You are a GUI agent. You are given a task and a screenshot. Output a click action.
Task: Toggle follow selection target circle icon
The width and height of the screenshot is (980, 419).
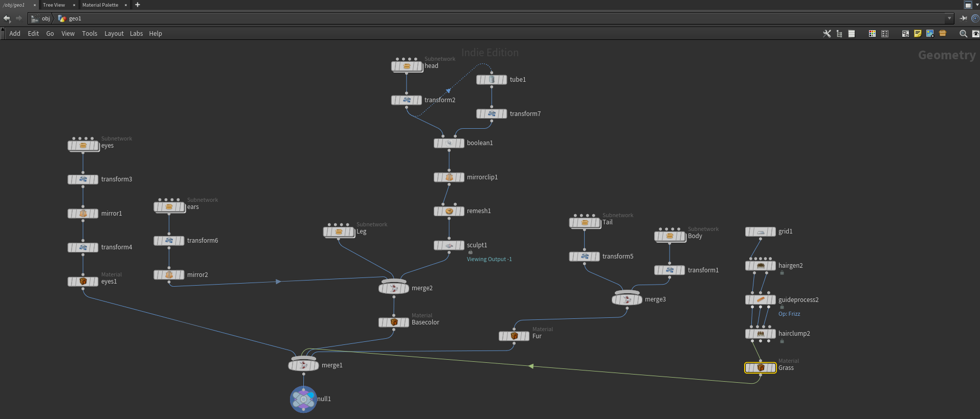975,18
